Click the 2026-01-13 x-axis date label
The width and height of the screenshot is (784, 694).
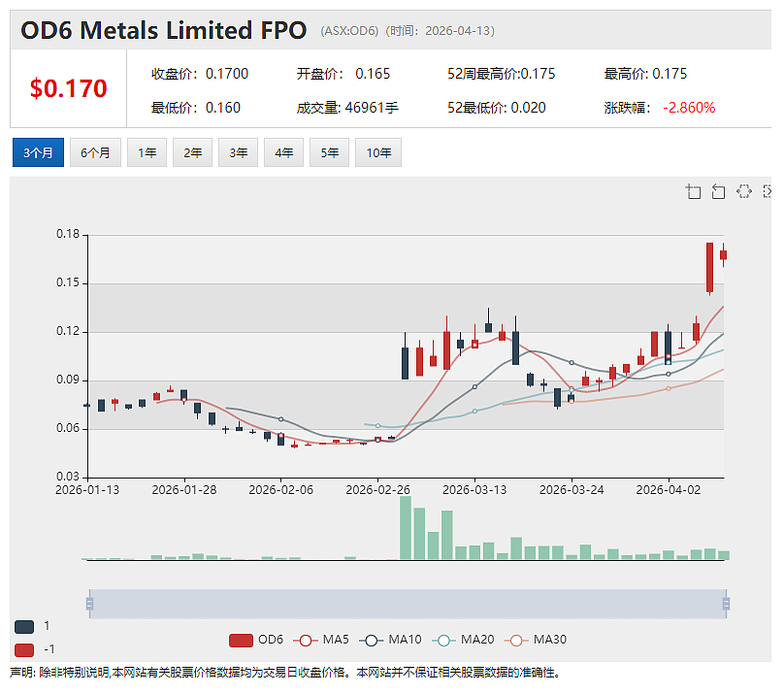coord(87,490)
